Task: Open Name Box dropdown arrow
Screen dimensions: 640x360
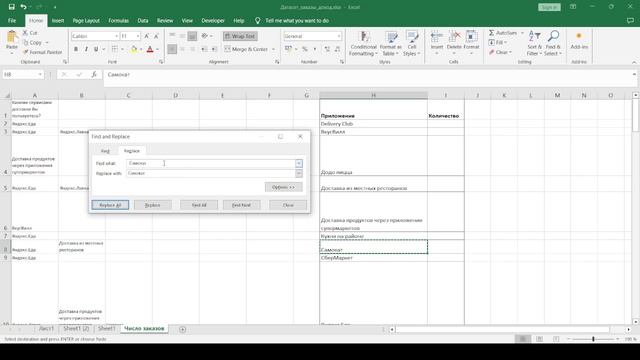Action: 40,75
